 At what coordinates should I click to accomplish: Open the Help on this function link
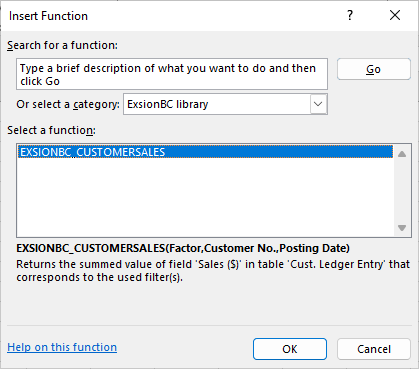(62, 347)
